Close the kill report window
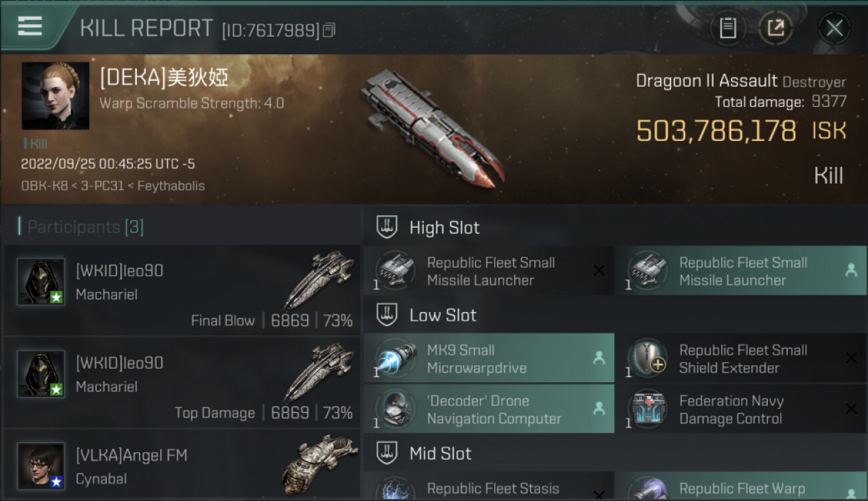 point(835,28)
